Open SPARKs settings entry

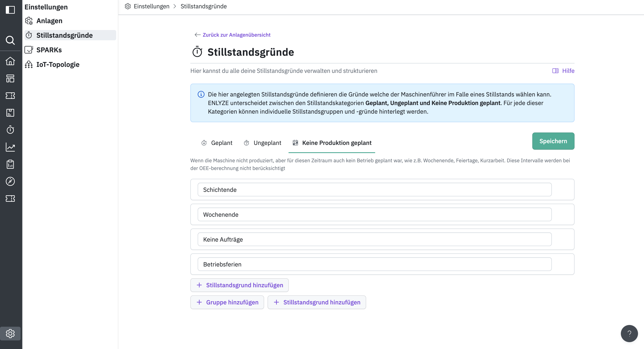(49, 50)
